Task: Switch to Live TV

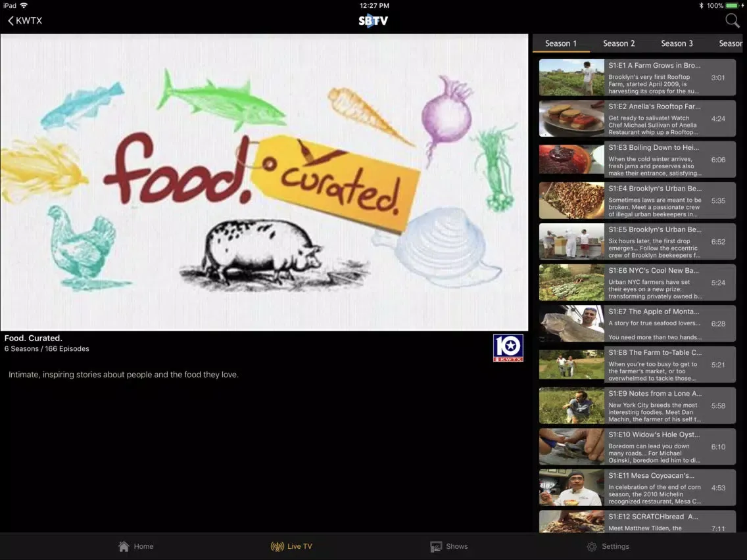Action: coord(291,546)
